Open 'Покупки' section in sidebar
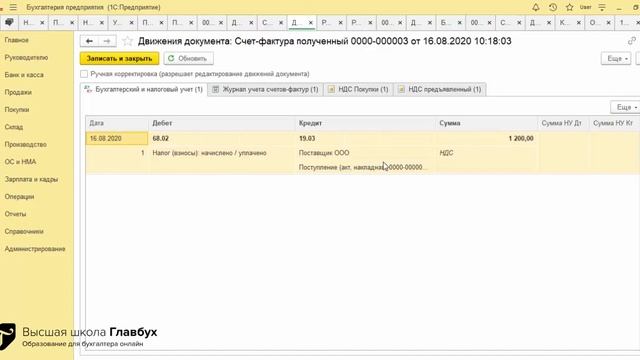640x360 pixels. (x=17, y=109)
